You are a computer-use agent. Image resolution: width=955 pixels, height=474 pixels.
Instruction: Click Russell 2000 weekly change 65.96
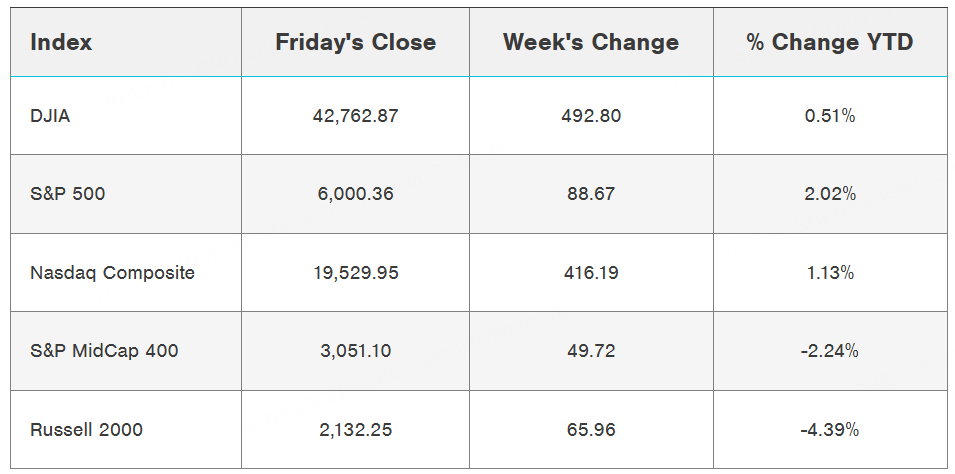pos(591,430)
